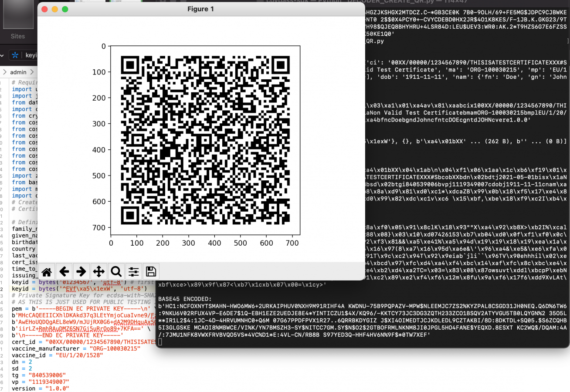The image size is (570, 392).
Task: Click the terminal line starting with b'HC1:NCFOXN
Action: point(363,306)
